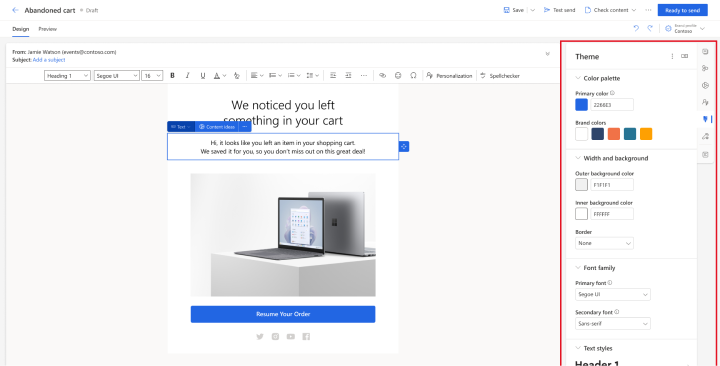Open the bulleted list dropdown
This screenshot has width=720, height=366.
click(294, 76)
